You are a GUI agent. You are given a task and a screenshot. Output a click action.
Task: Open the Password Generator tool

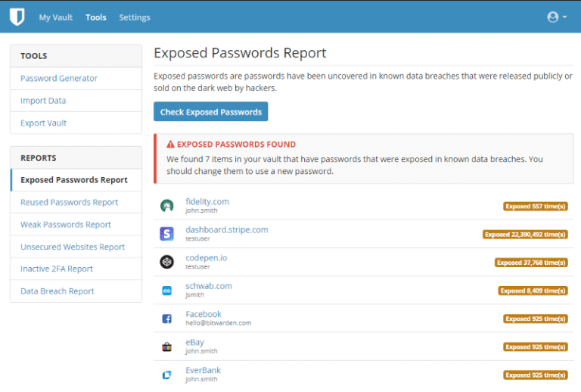(59, 78)
